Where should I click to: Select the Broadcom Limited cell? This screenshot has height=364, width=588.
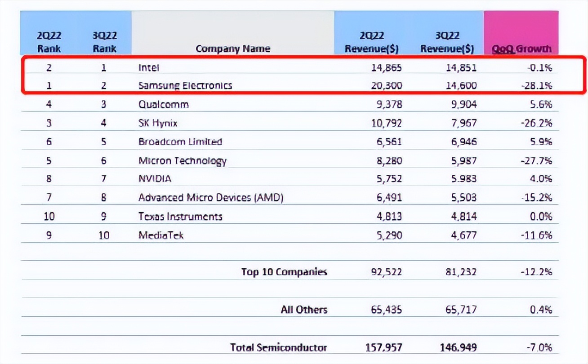(x=180, y=142)
